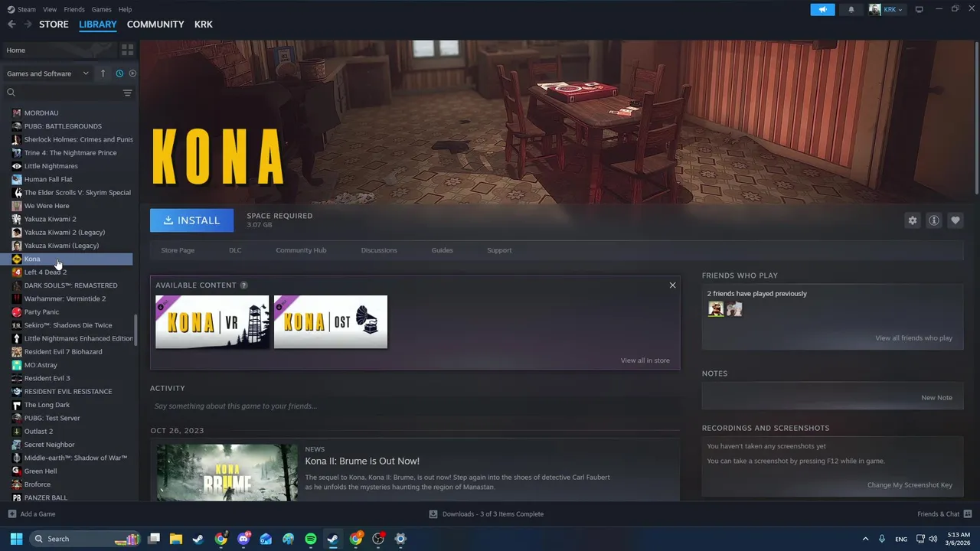Image resolution: width=980 pixels, height=551 pixels.
Task: Toggle ready-to-play filter icon
Action: 132,73
